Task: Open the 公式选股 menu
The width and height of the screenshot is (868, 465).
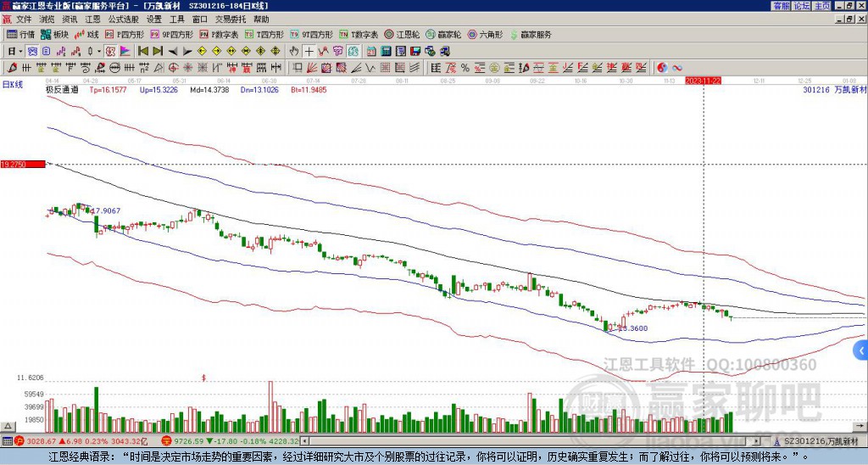Action: tap(124, 20)
